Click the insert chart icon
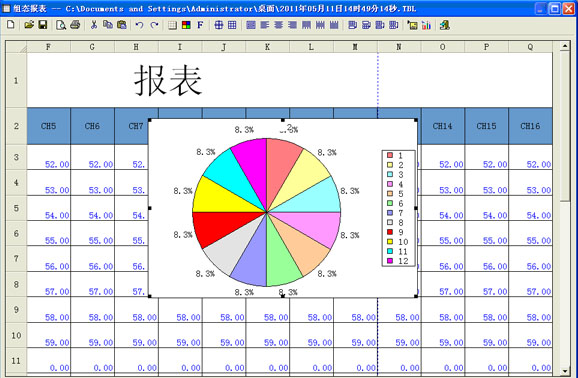The width and height of the screenshot is (578, 378). pyautogui.click(x=426, y=25)
